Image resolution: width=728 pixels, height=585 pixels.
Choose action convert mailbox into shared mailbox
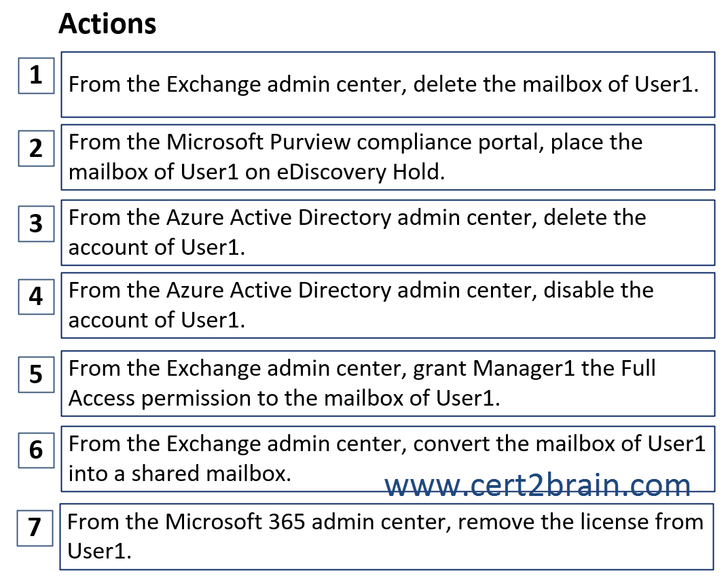click(x=388, y=459)
